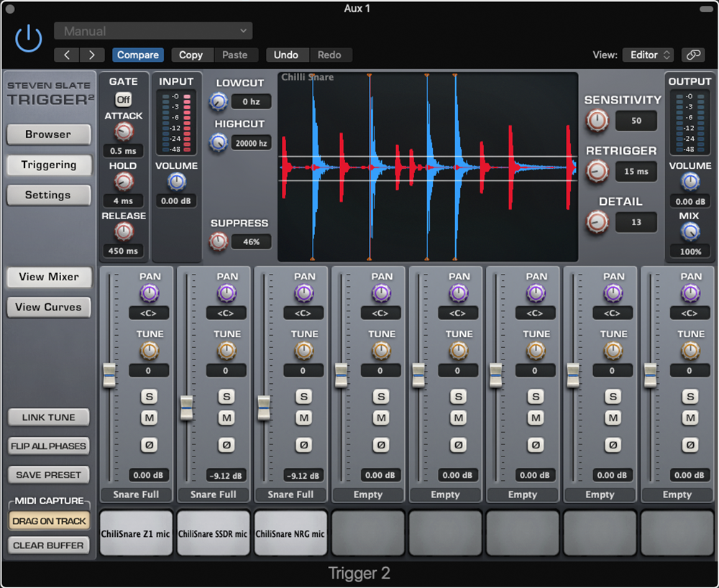Click the Sensitivity knob
The height and width of the screenshot is (588, 719).
pyautogui.click(x=597, y=121)
